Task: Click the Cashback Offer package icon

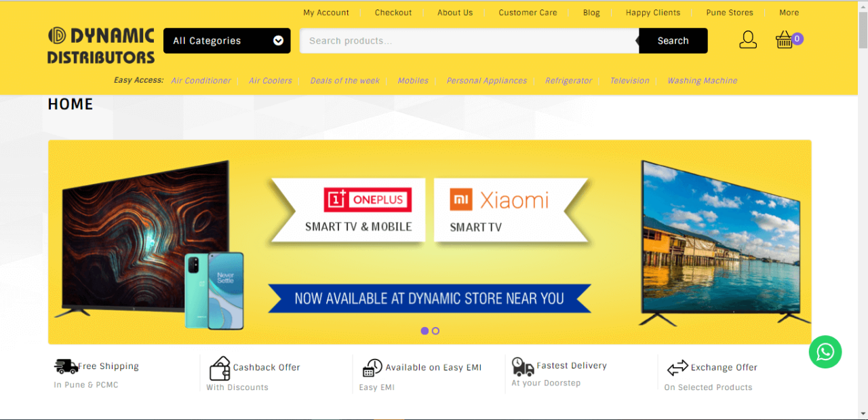Action: tap(220, 367)
